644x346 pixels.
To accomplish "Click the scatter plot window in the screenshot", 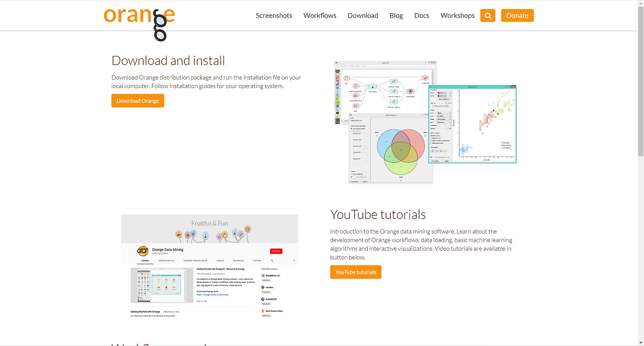I will pos(472,124).
